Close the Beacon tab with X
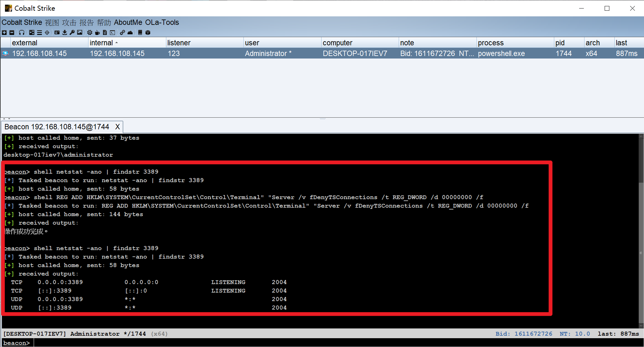The height and width of the screenshot is (347, 644). pos(117,127)
